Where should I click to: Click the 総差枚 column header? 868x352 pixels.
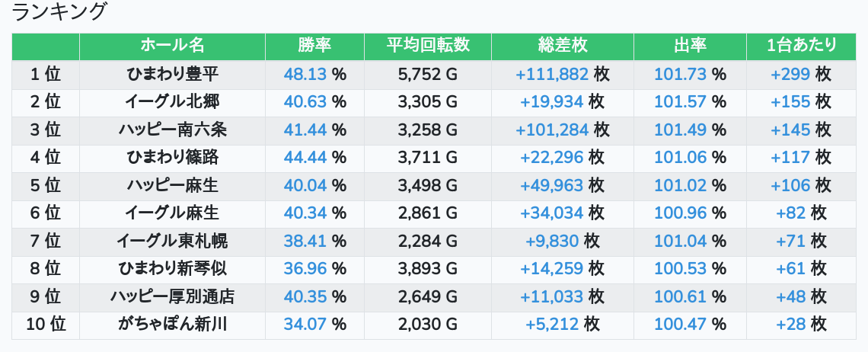coord(563,46)
